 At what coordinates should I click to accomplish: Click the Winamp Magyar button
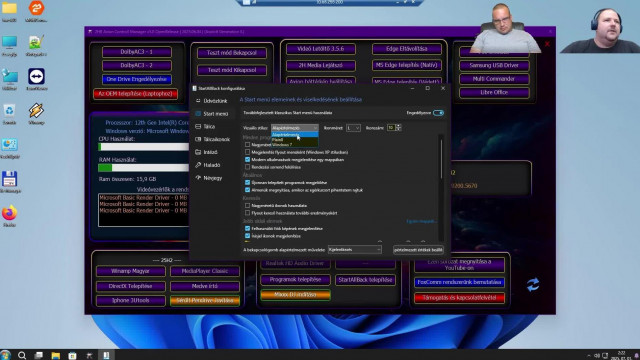[x=130, y=271]
